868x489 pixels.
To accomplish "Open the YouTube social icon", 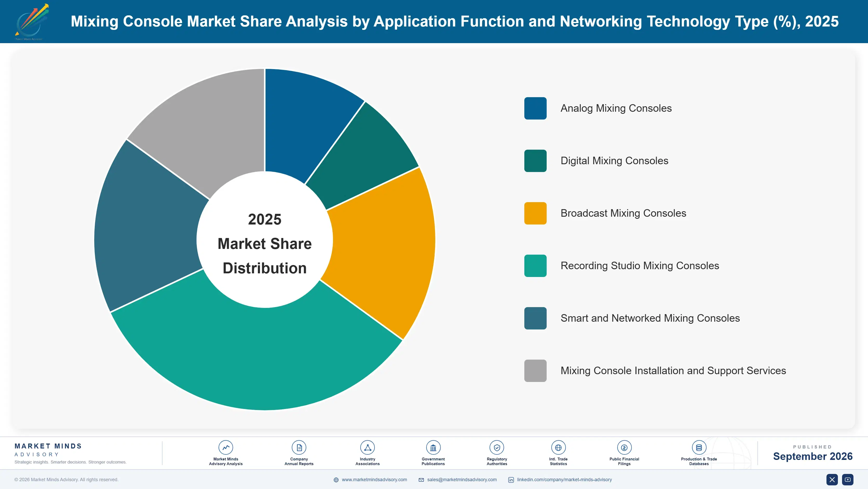I will pyautogui.click(x=847, y=480).
